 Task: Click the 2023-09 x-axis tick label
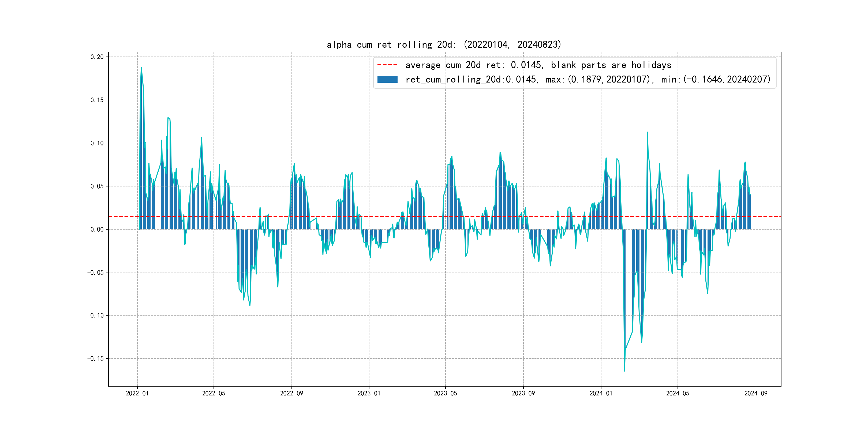tap(523, 393)
